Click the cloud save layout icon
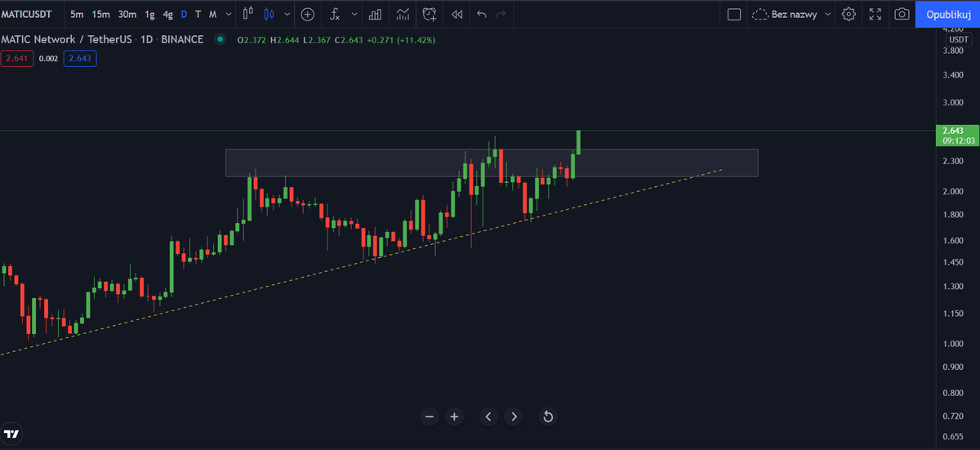 [760, 14]
